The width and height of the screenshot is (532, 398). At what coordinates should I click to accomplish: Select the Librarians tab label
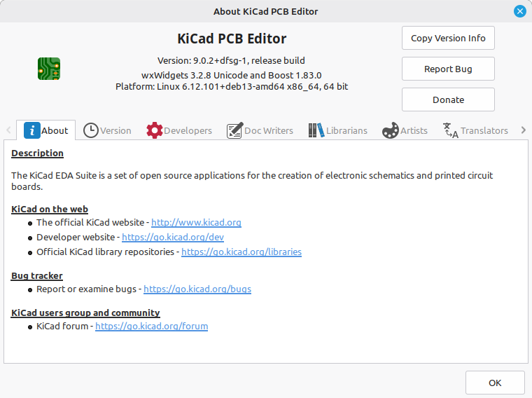pos(346,131)
